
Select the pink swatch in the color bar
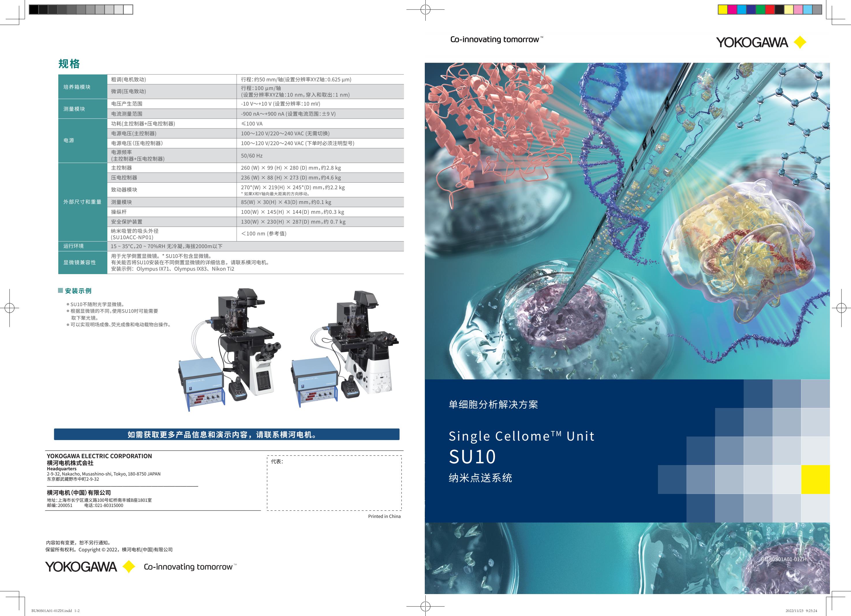798,10
